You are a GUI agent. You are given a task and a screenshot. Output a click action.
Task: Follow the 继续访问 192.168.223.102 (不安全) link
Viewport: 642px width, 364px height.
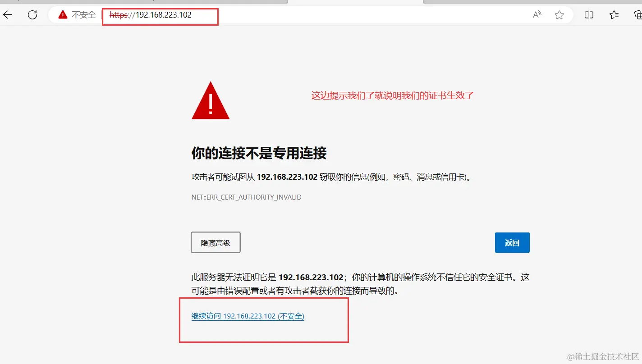(248, 316)
